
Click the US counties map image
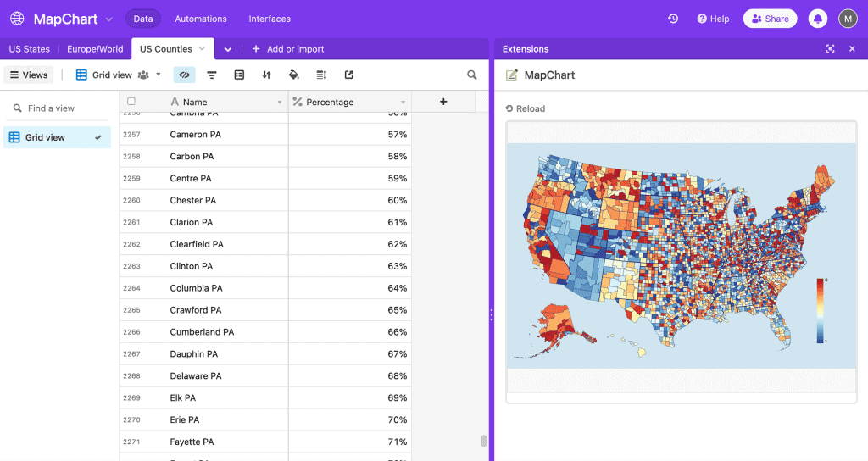pyautogui.click(x=682, y=256)
